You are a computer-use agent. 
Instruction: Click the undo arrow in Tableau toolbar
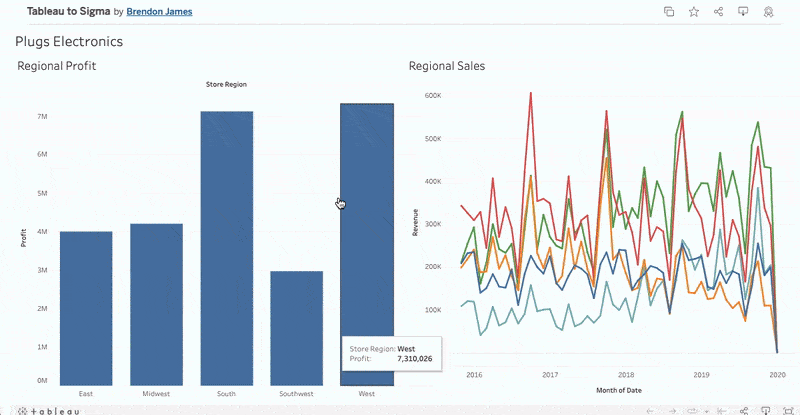(650, 411)
